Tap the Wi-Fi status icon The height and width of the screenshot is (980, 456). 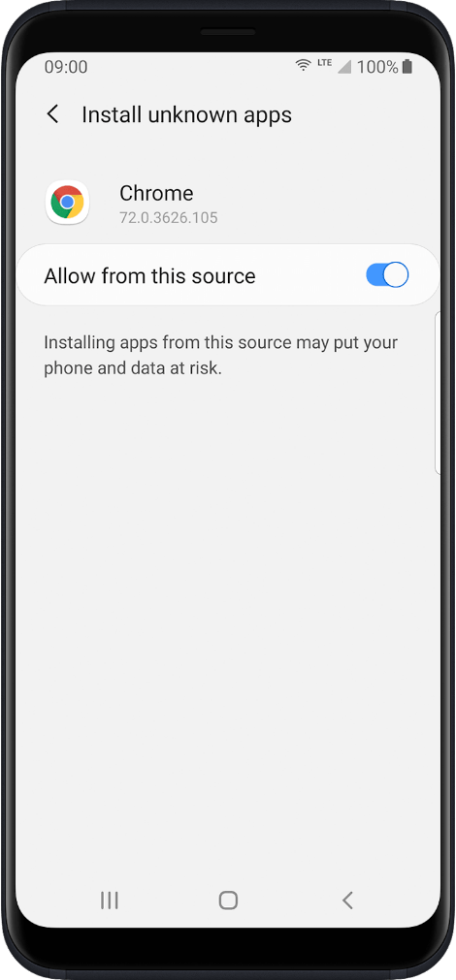pyautogui.click(x=304, y=65)
